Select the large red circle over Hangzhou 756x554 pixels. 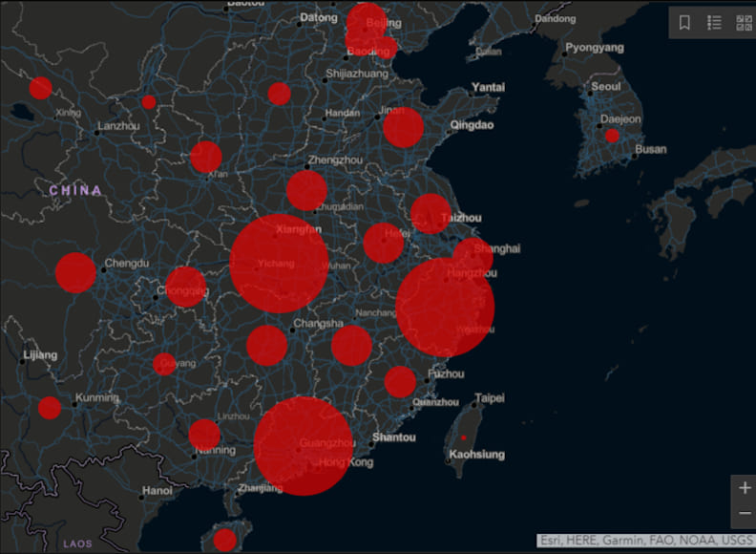[x=445, y=308]
